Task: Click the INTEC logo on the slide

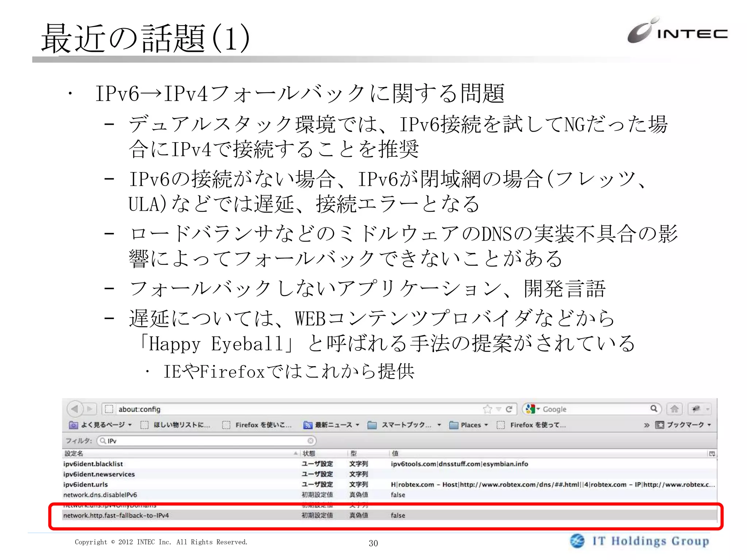Action: (677, 30)
